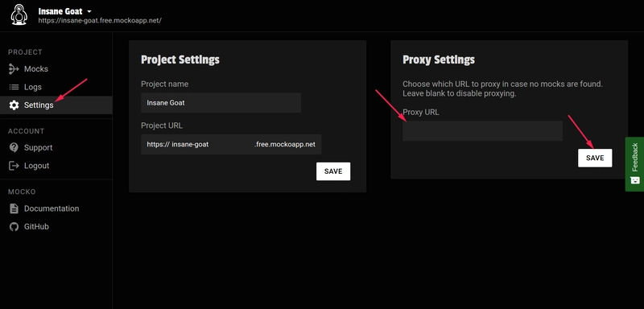Click the Logs list icon
644x309 pixels.
click(14, 87)
